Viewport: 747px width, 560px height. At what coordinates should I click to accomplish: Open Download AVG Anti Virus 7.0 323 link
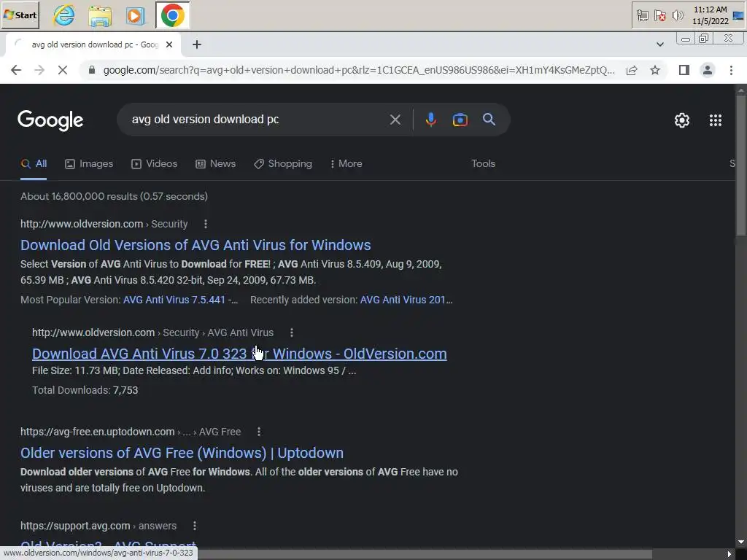point(239,354)
